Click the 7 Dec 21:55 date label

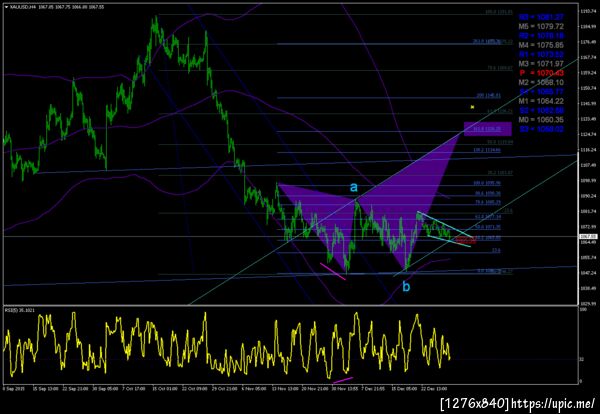tap(374, 388)
